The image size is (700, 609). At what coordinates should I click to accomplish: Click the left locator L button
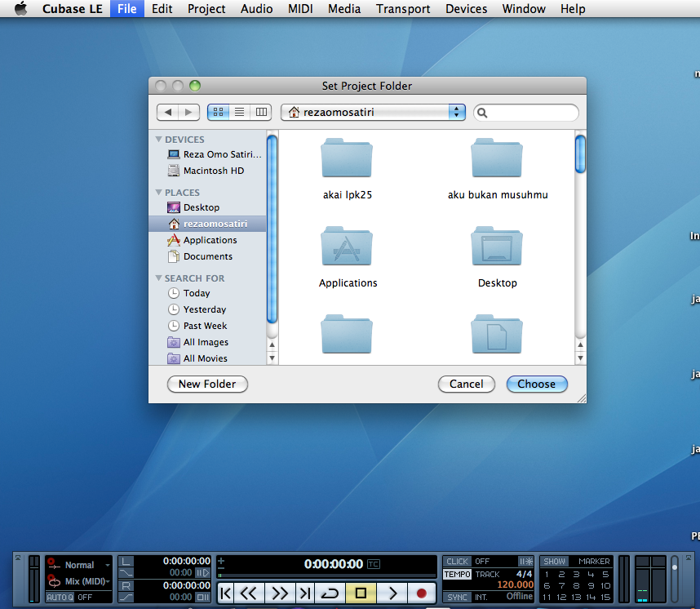[x=126, y=561]
